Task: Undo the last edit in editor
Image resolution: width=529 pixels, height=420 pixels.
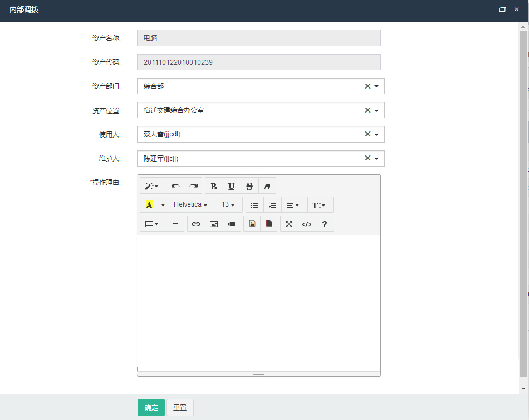Action: point(175,186)
